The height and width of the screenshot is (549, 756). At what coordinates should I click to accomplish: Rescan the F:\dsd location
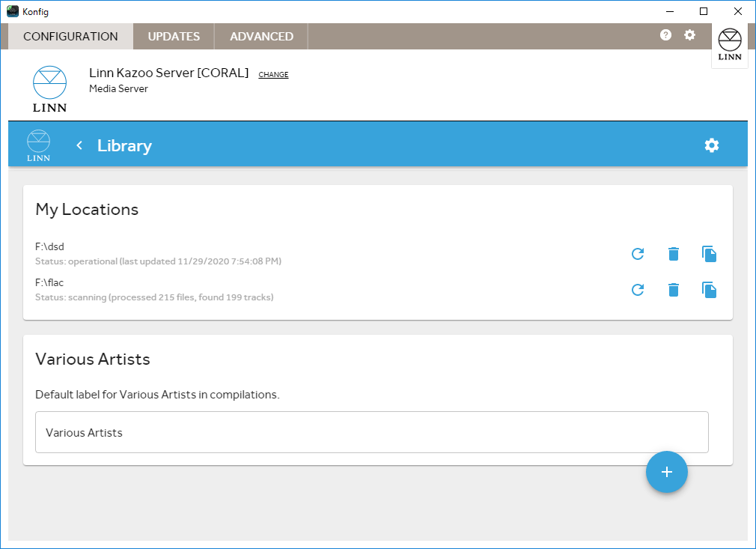click(x=638, y=254)
